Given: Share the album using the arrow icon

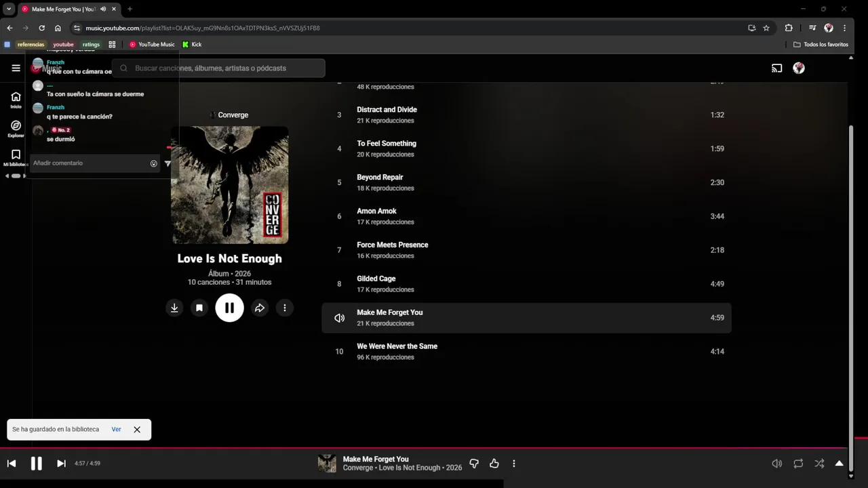Looking at the screenshot, I should [260, 308].
